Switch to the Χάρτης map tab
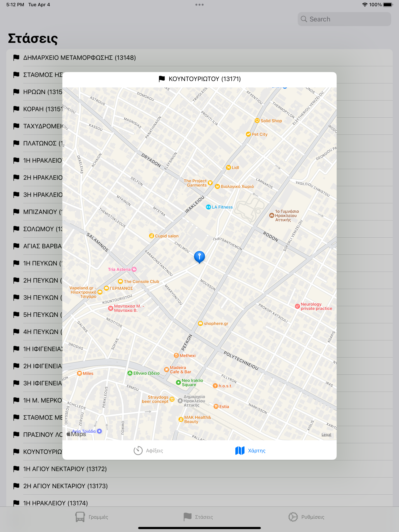Viewport: 399px width, 532px height. coord(250,450)
